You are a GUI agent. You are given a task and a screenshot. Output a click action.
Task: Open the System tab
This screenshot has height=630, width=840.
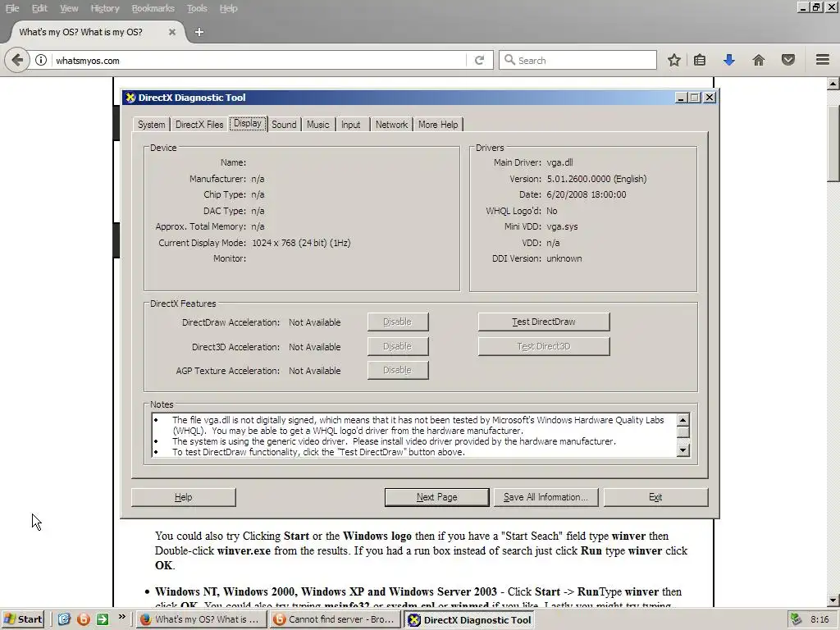pos(152,125)
